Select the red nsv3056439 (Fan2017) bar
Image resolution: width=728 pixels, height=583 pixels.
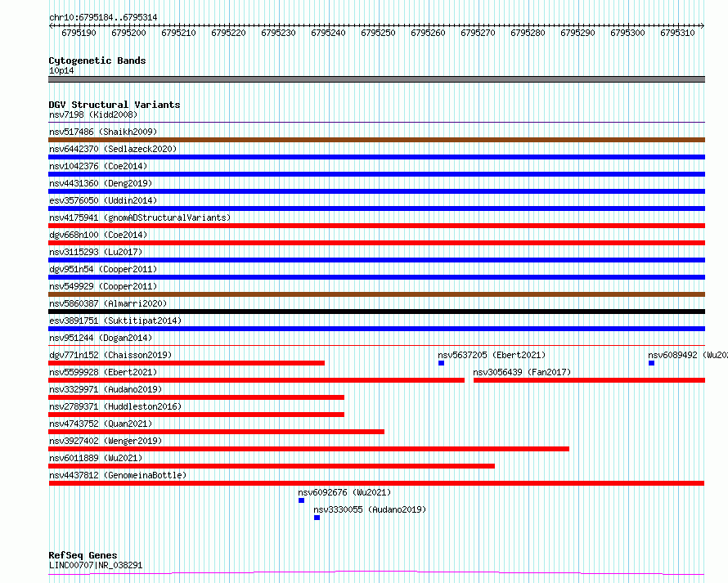(589, 380)
